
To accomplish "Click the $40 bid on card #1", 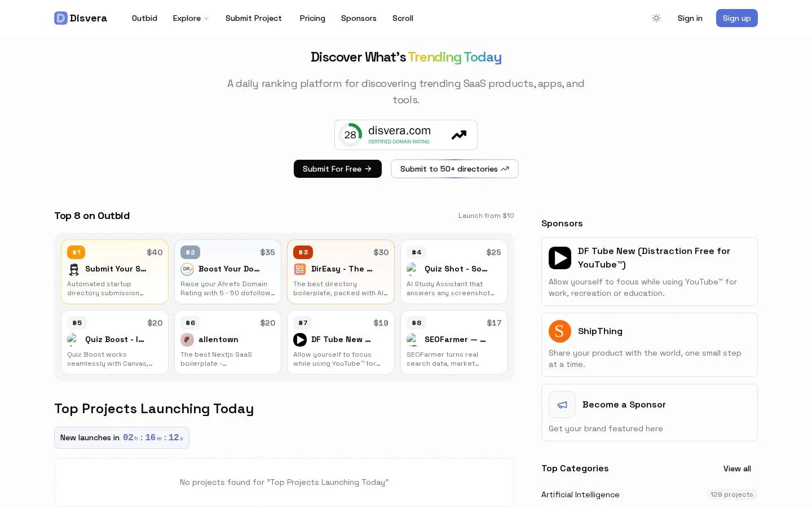I will coord(155,252).
